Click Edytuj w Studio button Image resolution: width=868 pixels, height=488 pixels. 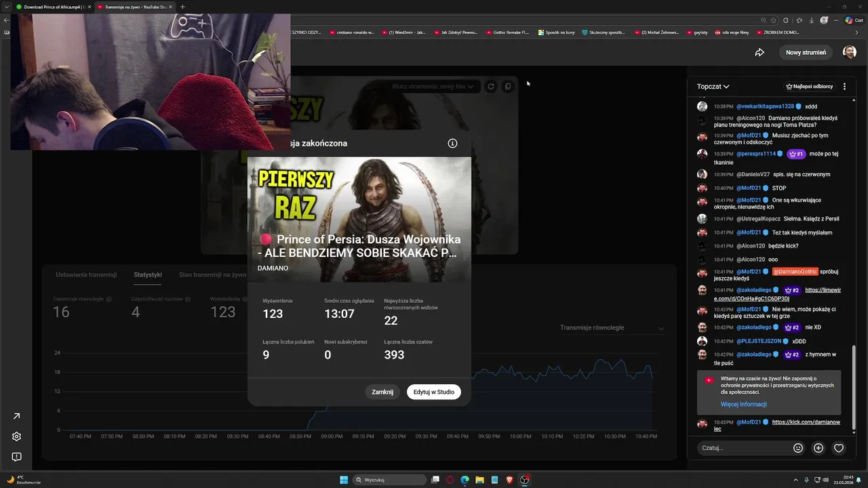coord(434,392)
